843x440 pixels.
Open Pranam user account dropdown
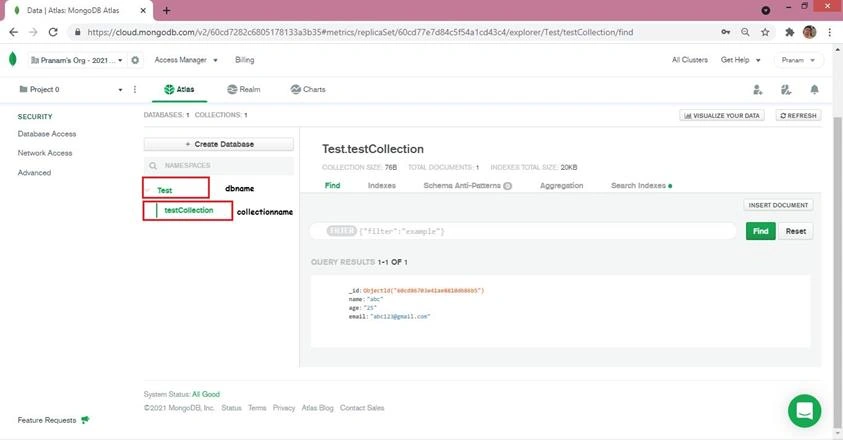(798, 60)
